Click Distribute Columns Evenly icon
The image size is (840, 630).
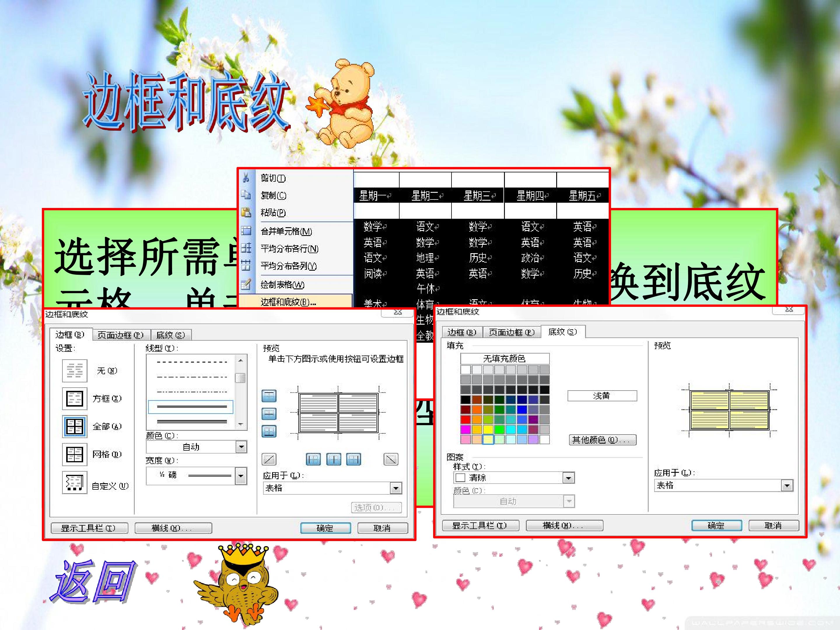(x=246, y=265)
